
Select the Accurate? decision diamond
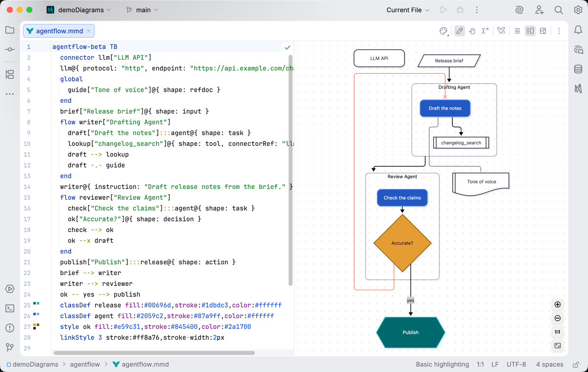[402, 243]
